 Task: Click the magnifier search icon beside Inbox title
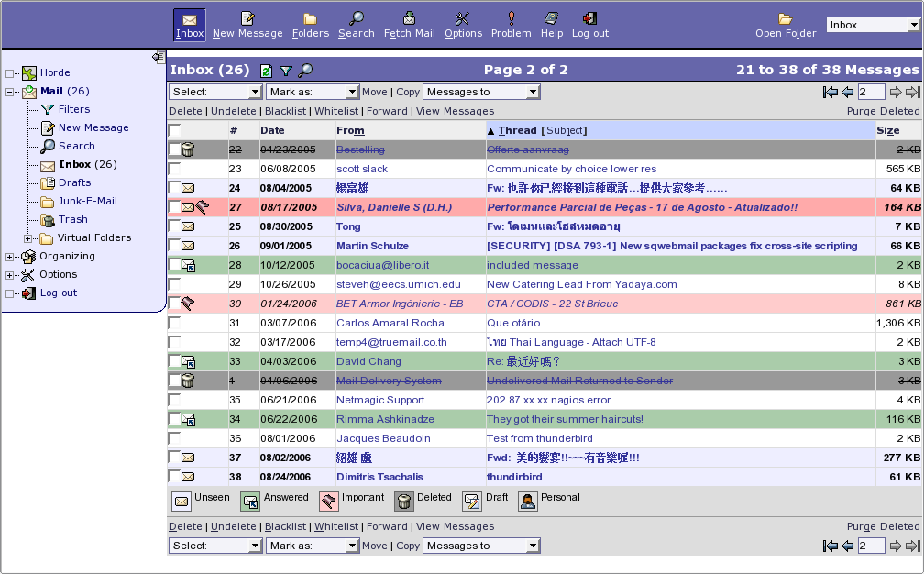tap(305, 71)
